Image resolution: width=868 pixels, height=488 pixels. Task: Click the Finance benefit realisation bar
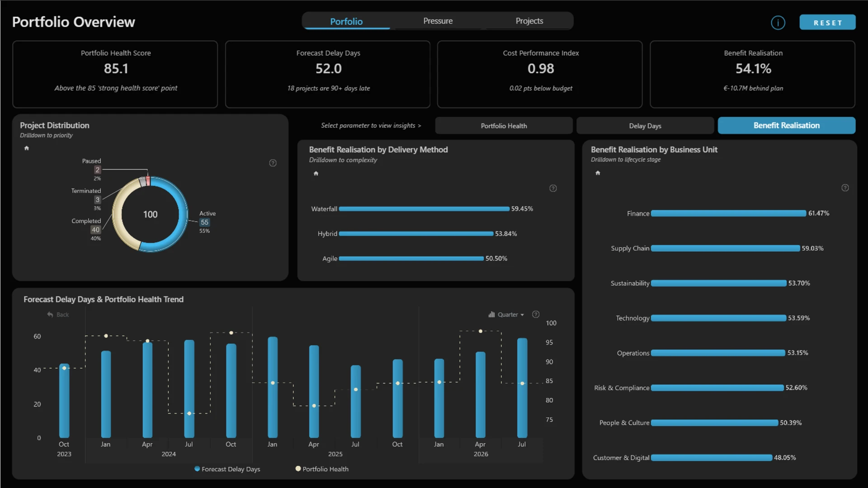(x=728, y=213)
